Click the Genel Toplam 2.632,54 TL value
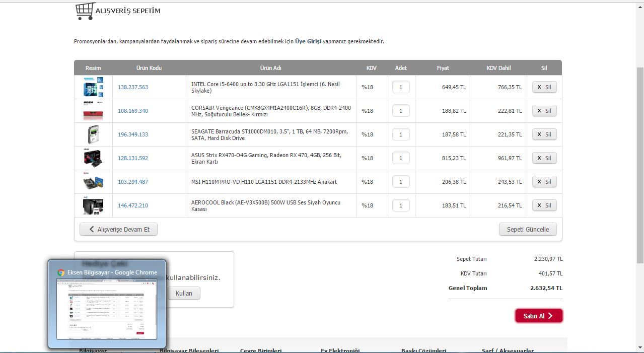The width and height of the screenshot is (644, 353). pos(546,288)
